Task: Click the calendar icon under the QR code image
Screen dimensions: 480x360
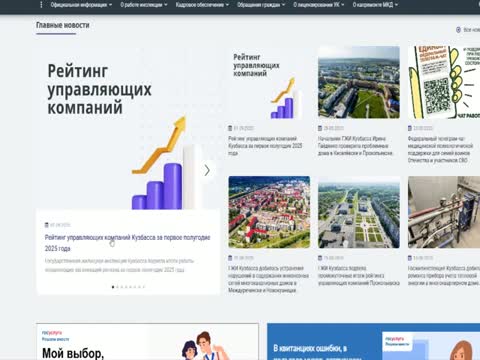Action: click(410, 128)
